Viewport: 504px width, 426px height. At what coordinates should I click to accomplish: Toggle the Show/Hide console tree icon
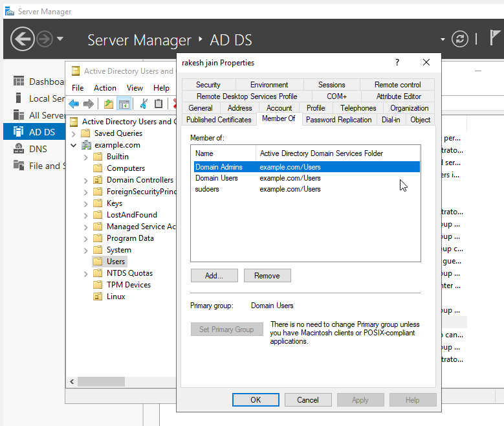124,104
